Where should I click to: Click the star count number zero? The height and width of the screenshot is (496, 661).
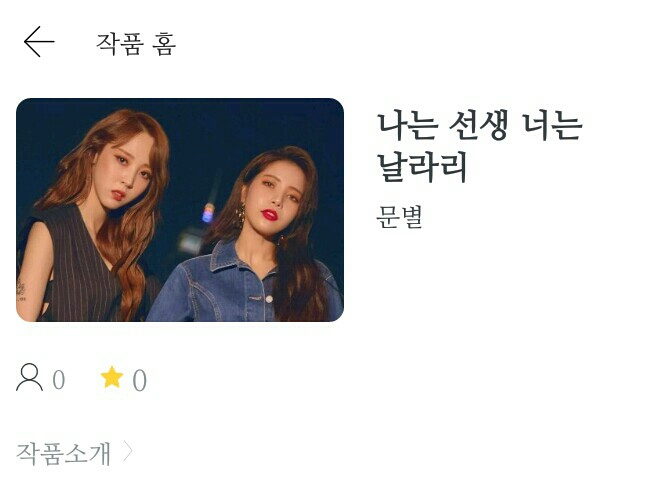point(140,380)
